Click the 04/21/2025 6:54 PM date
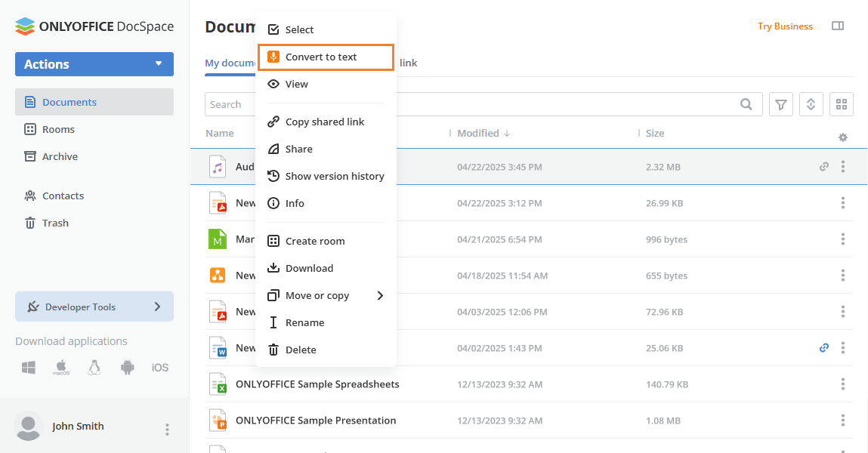Screen dimensions: 868x453 [x=499, y=239]
